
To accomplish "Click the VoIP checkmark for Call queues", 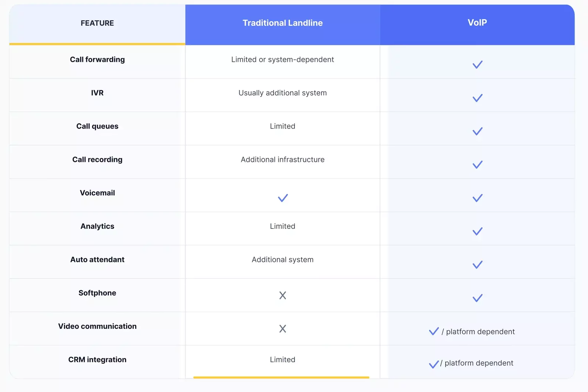I will click(477, 131).
